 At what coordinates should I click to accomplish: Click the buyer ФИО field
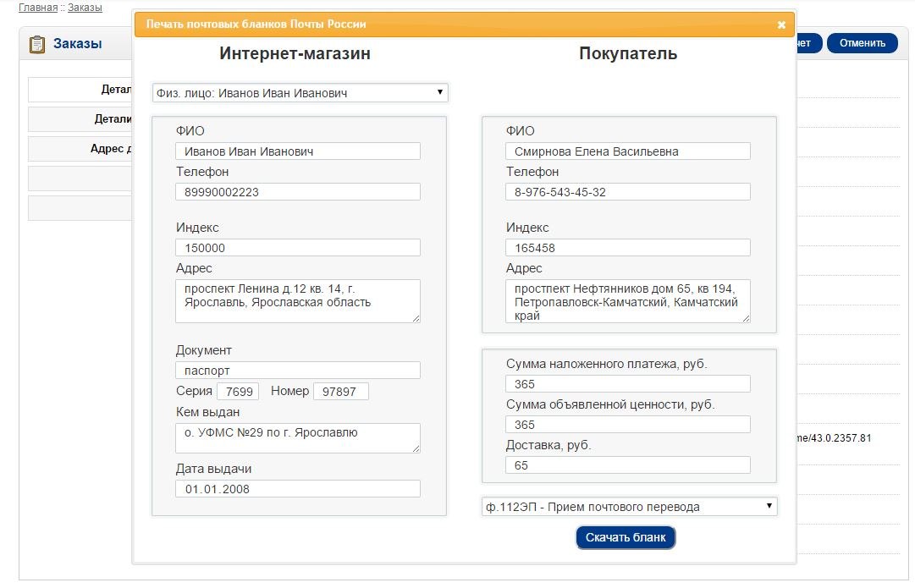[x=628, y=151]
